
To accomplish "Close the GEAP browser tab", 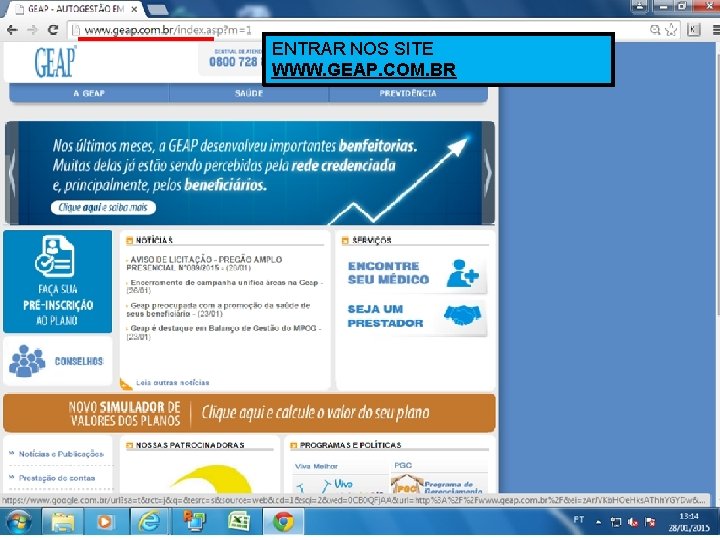I will click(134, 9).
